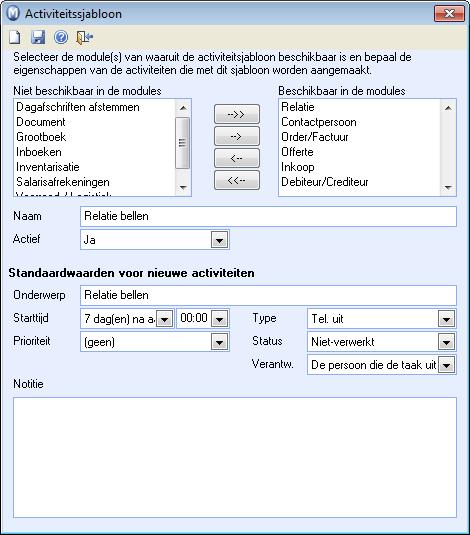Image resolution: width=470 pixels, height=535 pixels.
Task: Open the Actief dropdown
Action: [x=219, y=240]
